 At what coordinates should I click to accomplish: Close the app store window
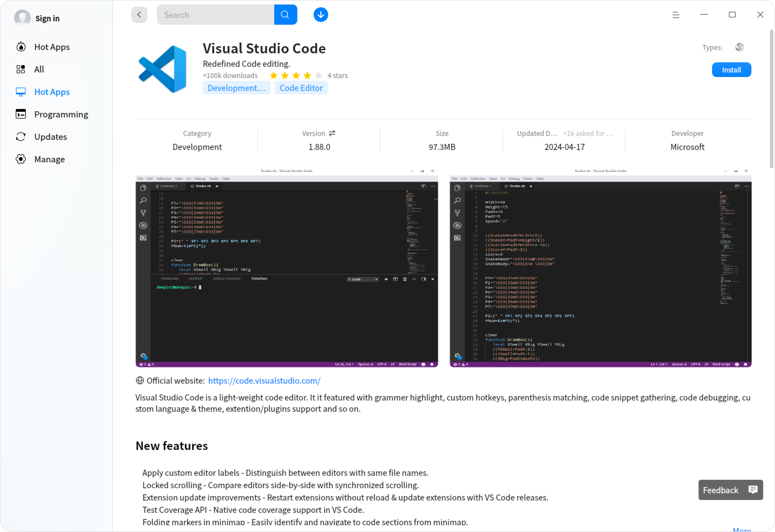click(760, 15)
